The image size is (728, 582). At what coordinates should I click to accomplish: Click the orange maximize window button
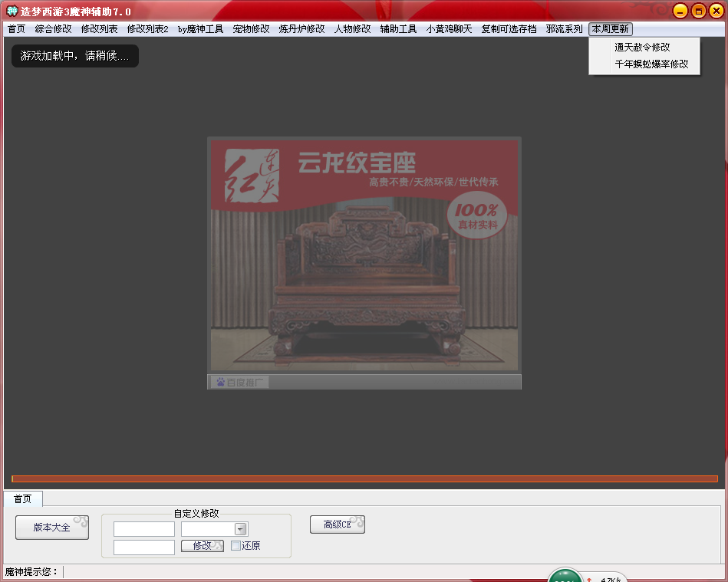pos(698,11)
